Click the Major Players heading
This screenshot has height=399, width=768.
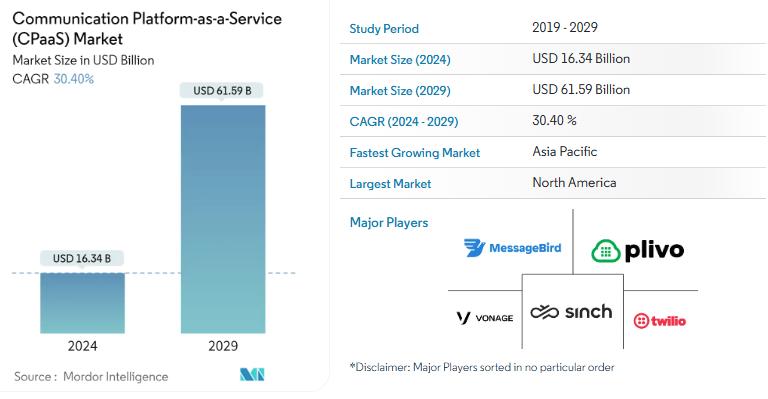[x=389, y=223]
